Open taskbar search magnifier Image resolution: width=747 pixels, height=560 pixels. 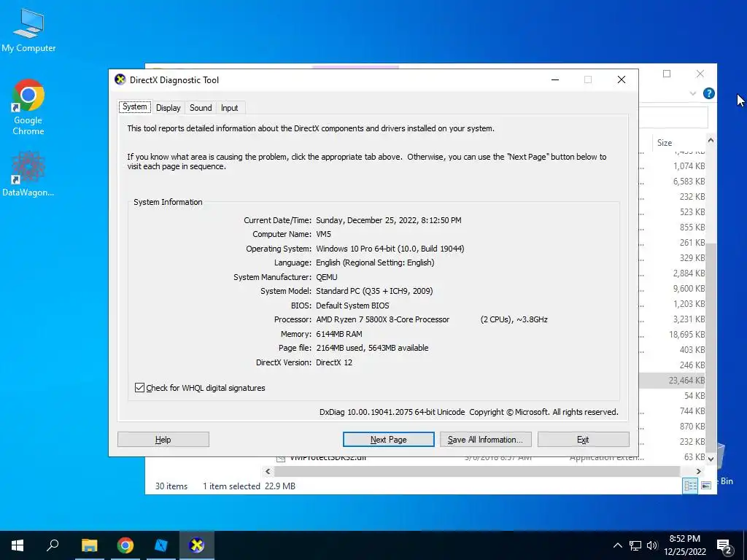coord(53,545)
